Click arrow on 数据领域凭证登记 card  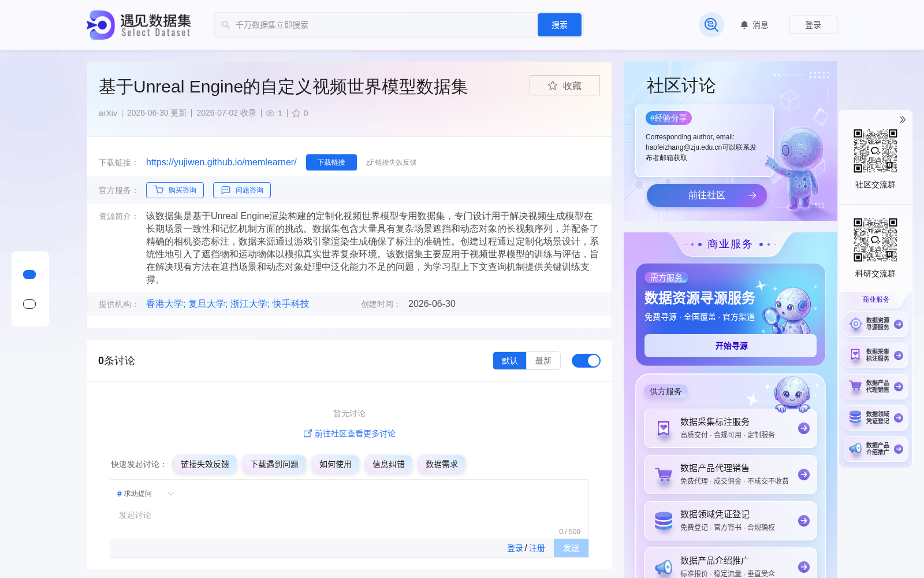coord(804,521)
